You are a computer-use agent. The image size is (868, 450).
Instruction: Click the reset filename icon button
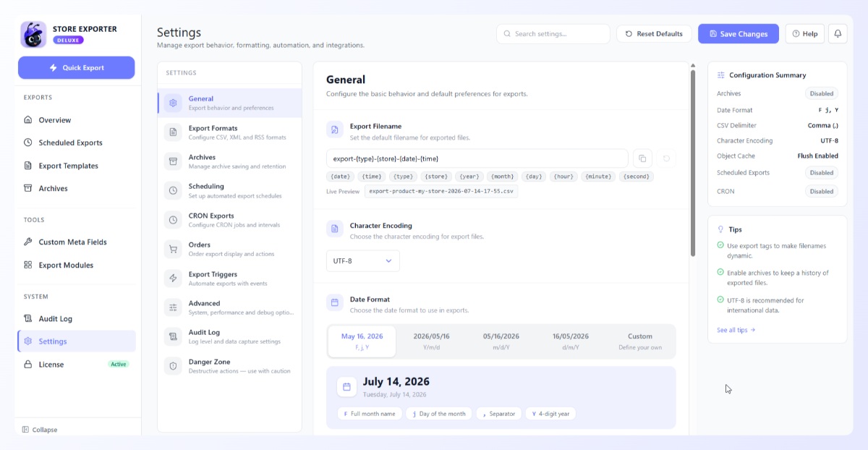[x=666, y=158]
